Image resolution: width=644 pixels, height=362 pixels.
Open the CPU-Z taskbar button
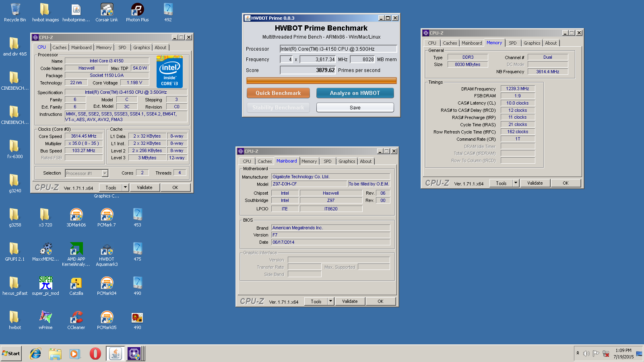135,354
